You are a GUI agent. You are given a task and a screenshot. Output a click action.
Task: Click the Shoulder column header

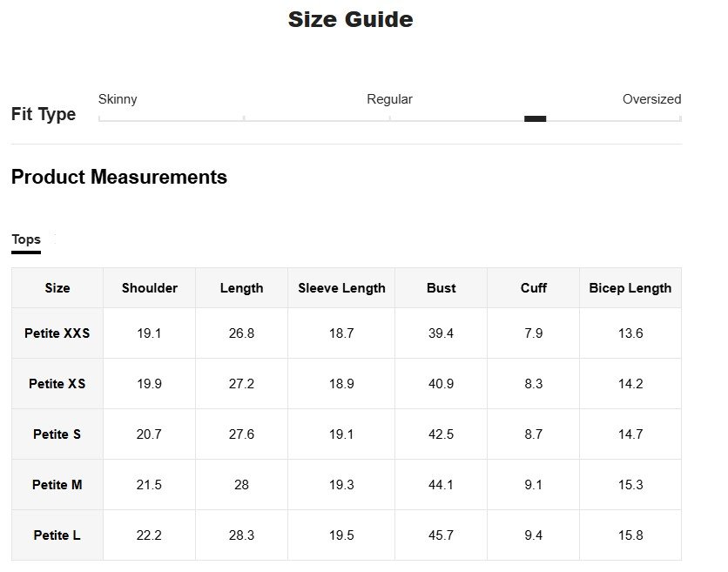click(150, 288)
